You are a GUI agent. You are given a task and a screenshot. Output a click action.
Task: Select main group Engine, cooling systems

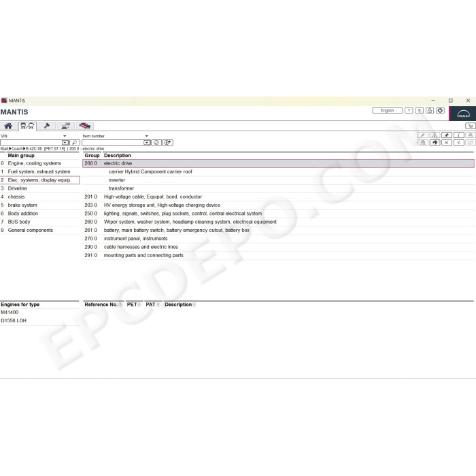pos(39,163)
